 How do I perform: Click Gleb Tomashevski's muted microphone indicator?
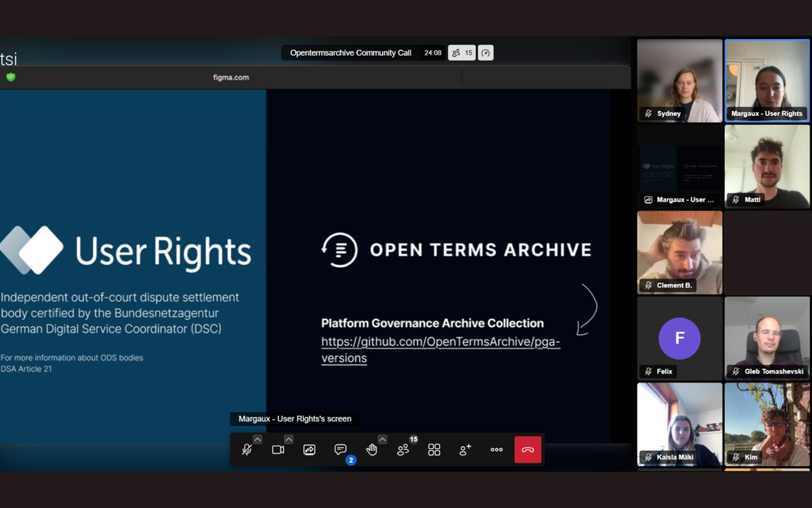click(x=735, y=371)
